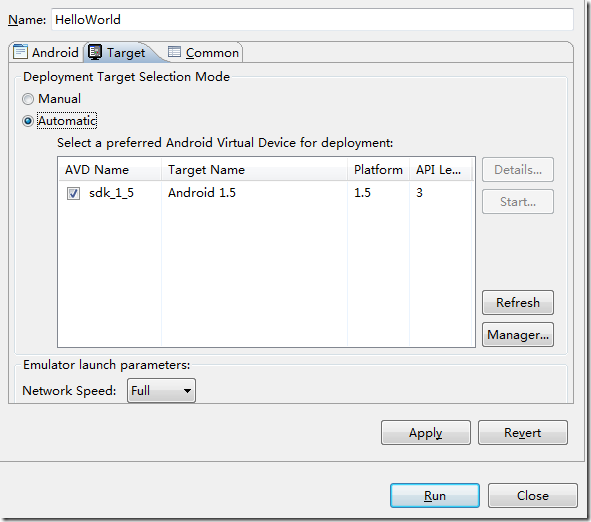Select the Android 1.5 table row

point(266,193)
